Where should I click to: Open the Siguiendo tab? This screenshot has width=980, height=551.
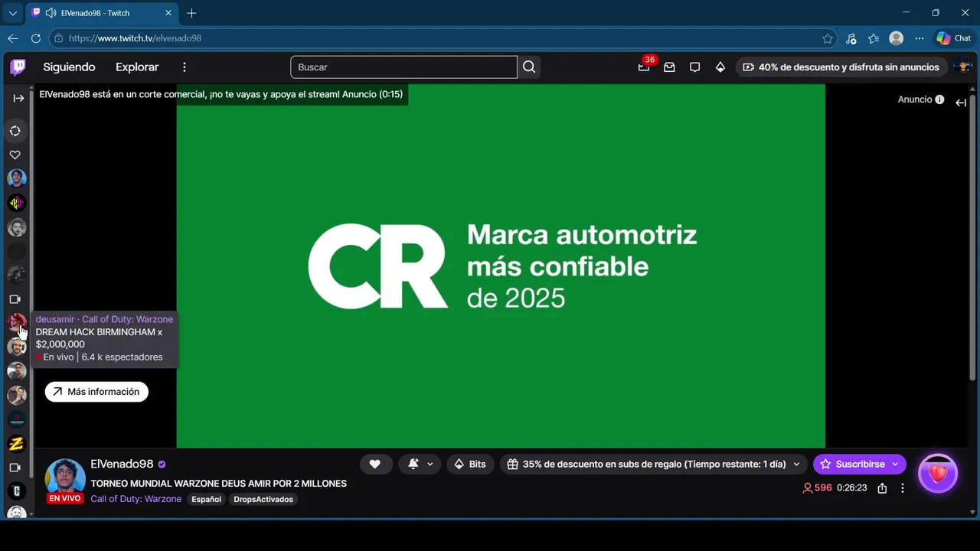point(69,67)
